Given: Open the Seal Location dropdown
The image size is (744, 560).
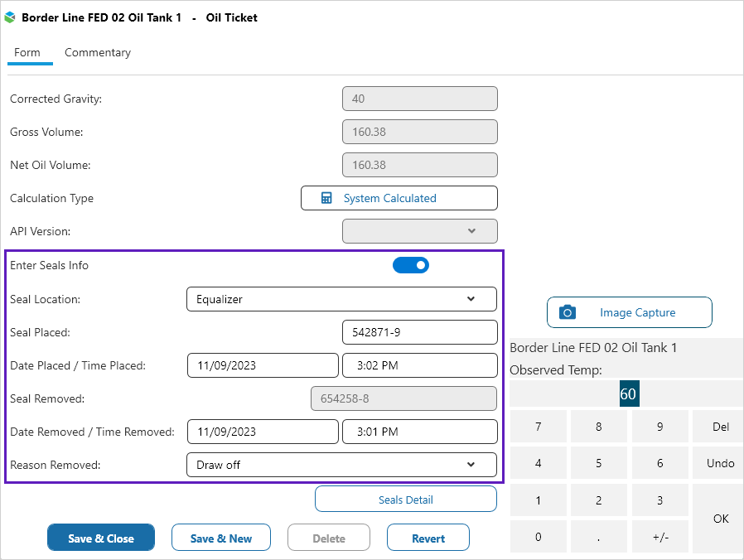Looking at the screenshot, I should click(341, 299).
